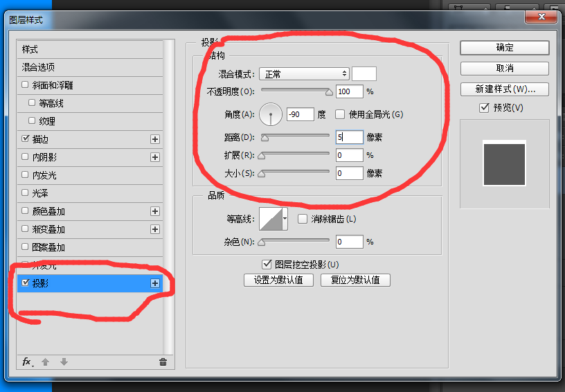Click the 不透明度 value field
565x392 pixels.
click(x=349, y=91)
